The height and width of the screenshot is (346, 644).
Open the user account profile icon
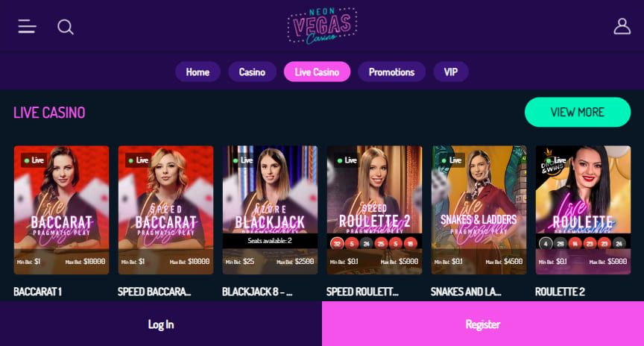coord(622,26)
